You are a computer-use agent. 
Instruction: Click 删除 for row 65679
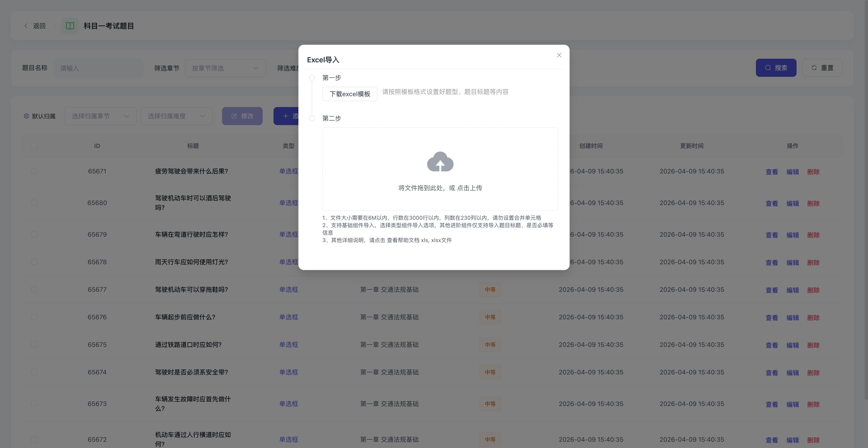813,235
